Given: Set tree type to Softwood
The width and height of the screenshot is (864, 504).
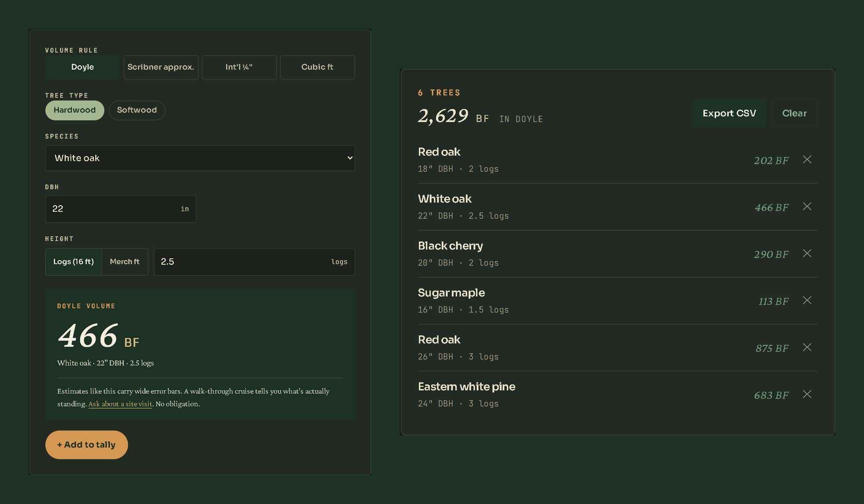Looking at the screenshot, I should pyautogui.click(x=137, y=111).
